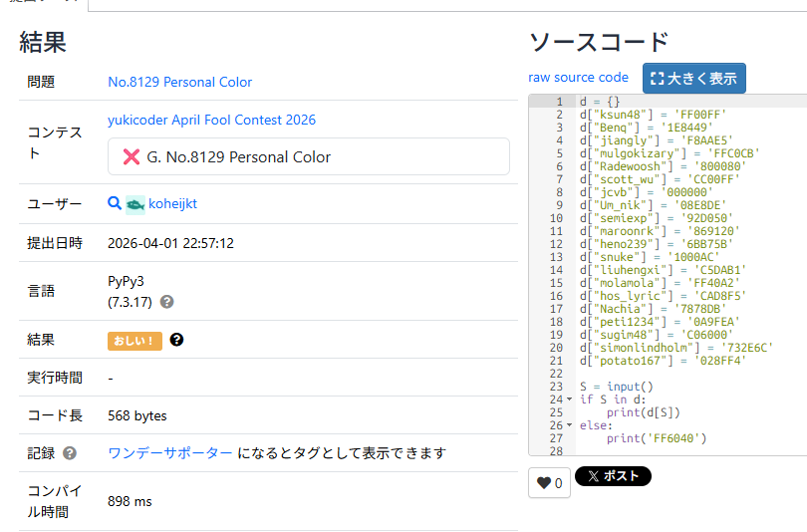Open contest problem G. No.8129 Personal Color box
Viewport: 807px width, 532px height.
pyautogui.click(x=308, y=156)
